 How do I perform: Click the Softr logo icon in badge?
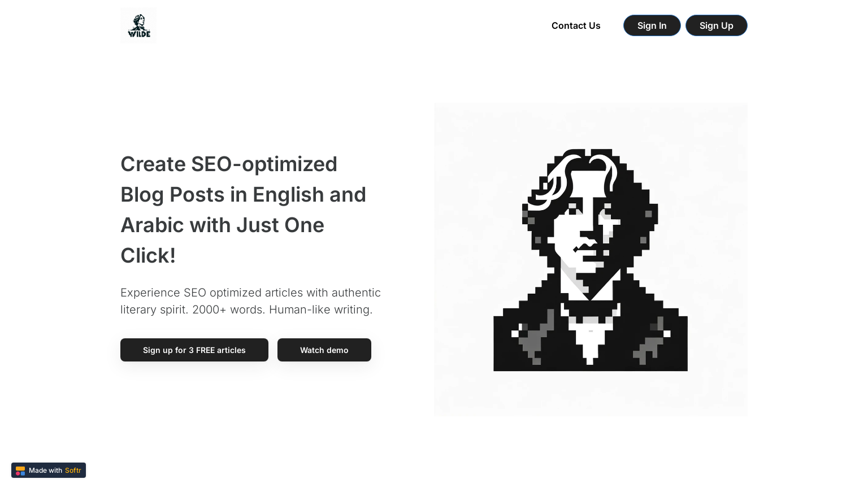pyautogui.click(x=20, y=470)
